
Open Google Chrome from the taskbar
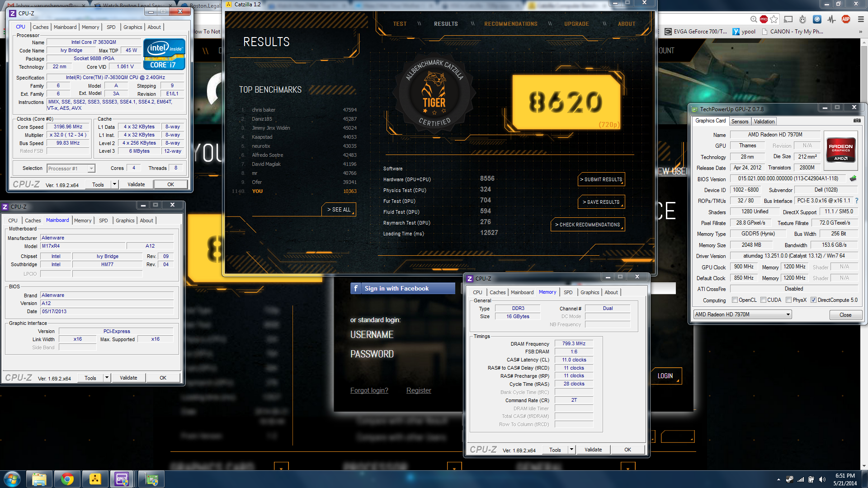tap(67, 479)
